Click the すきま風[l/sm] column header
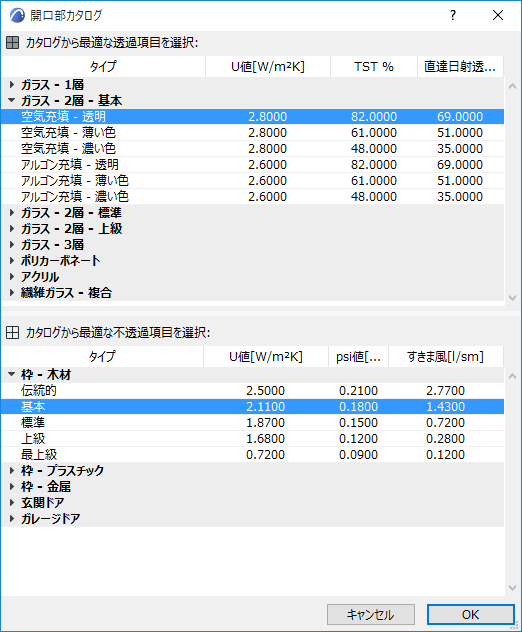 446,356
